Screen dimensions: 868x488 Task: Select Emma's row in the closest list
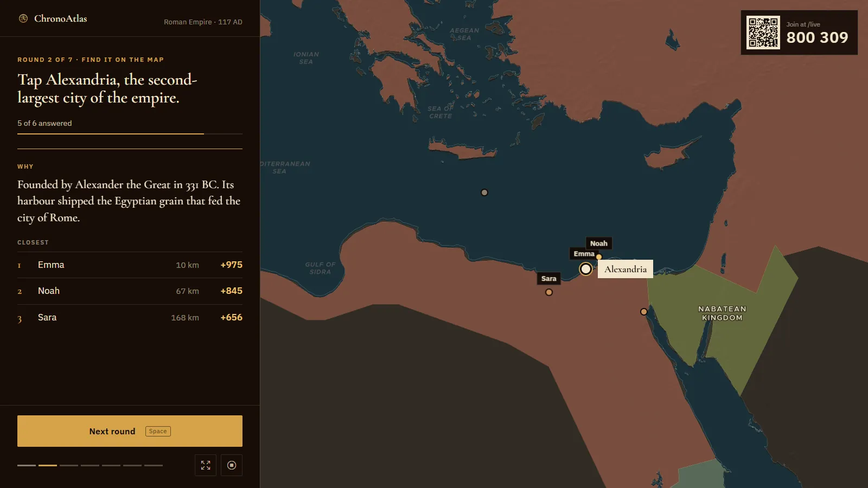[130, 265]
